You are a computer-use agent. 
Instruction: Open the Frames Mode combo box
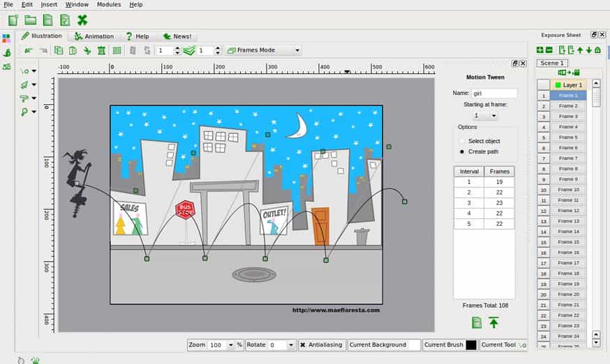[263, 50]
